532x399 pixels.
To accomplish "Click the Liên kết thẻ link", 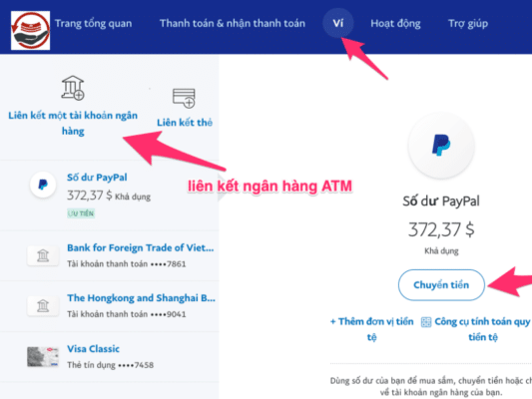I will (185, 123).
